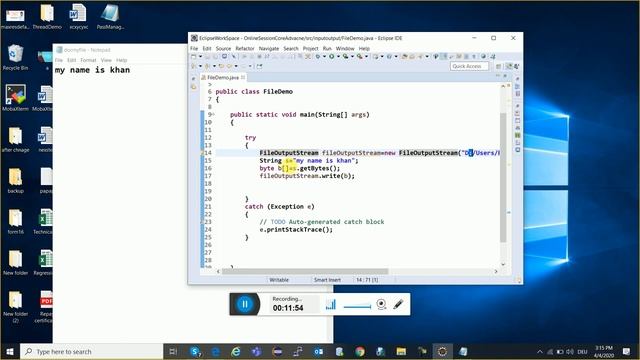Viewport: 640px width, 360px height.
Task: Open Outlook from the taskbar
Action: (318, 351)
